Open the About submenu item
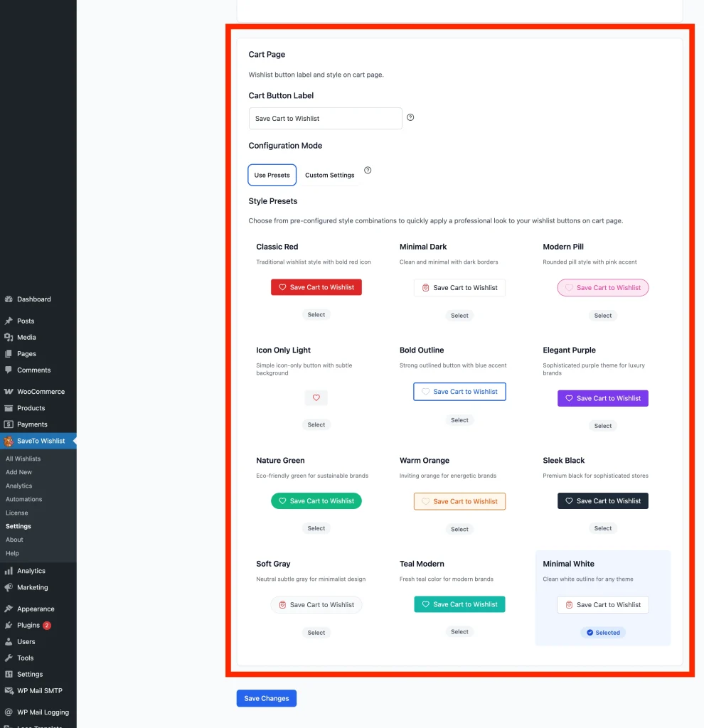The height and width of the screenshot is (728, 704). tap(14, 540)
